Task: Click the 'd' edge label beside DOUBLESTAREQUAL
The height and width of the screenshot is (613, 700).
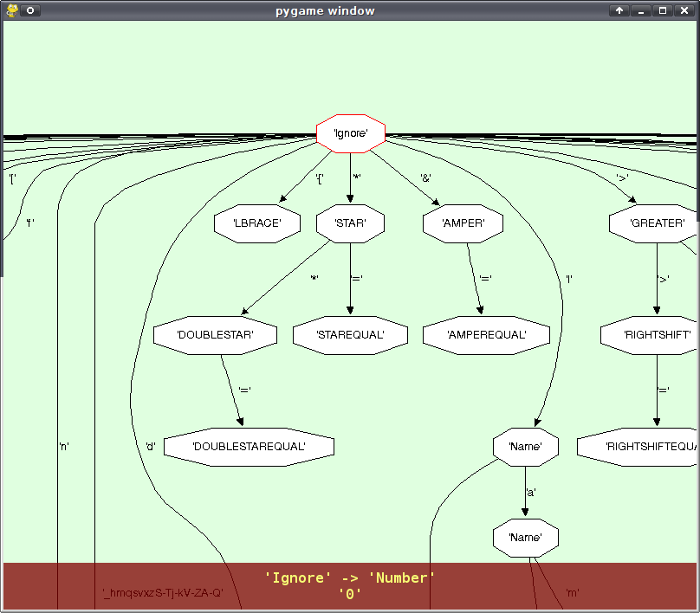Action: [x=151, y=447]
